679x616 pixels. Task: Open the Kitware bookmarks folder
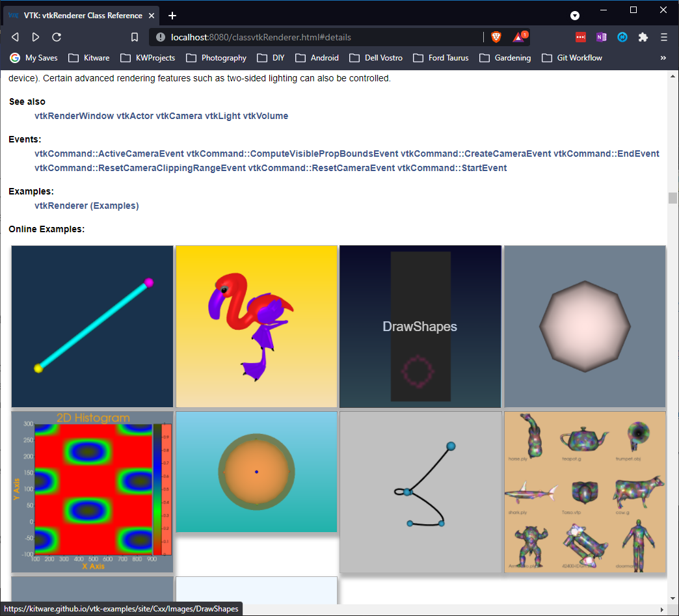[89, 58]
